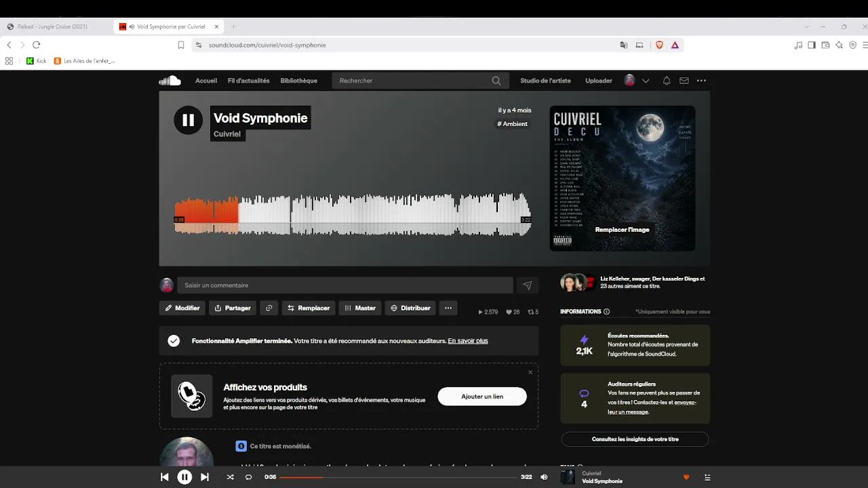Open the notifications bell
Viewport: 868px width, 488px height.
tap(667, 81)
